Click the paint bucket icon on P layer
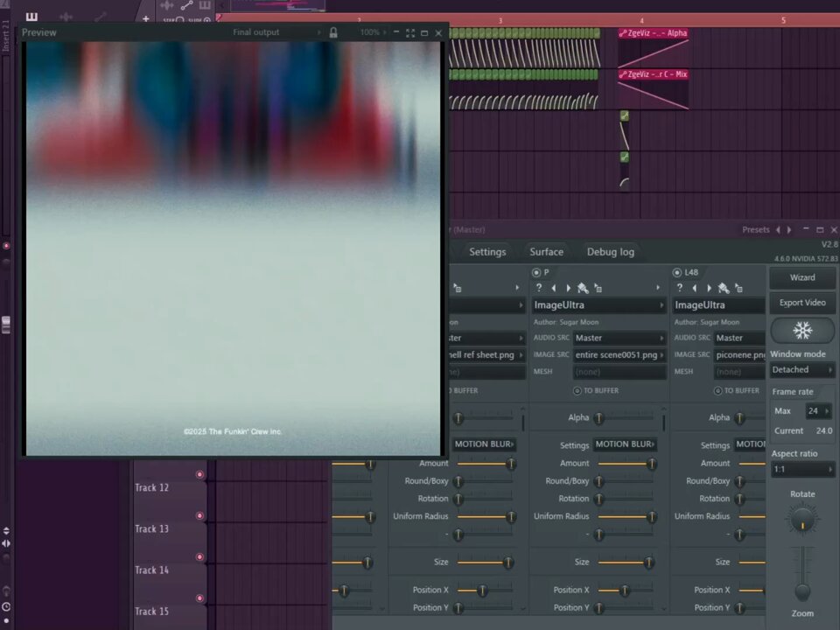Screen dimensions: 840x630 point(583,288)
